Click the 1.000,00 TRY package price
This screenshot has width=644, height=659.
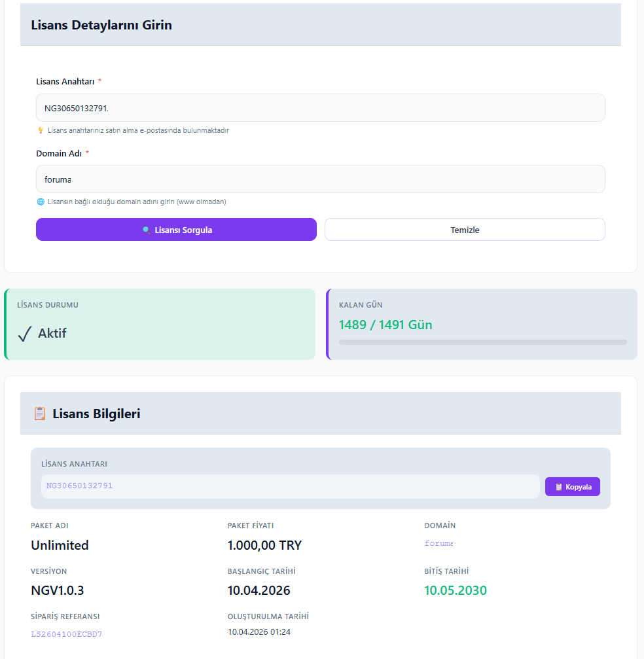click(265, 545)
